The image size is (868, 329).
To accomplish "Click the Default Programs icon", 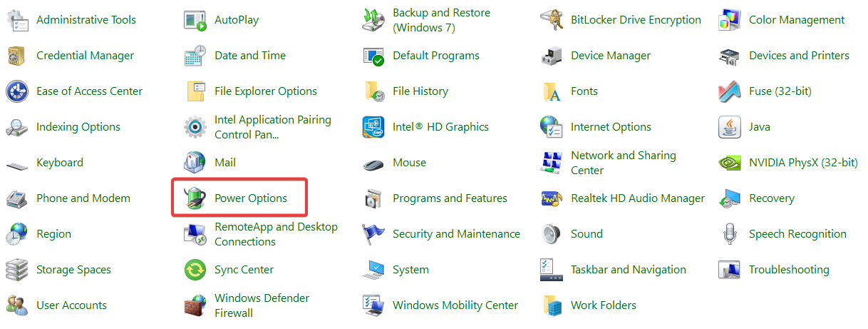I will (373, 56).
